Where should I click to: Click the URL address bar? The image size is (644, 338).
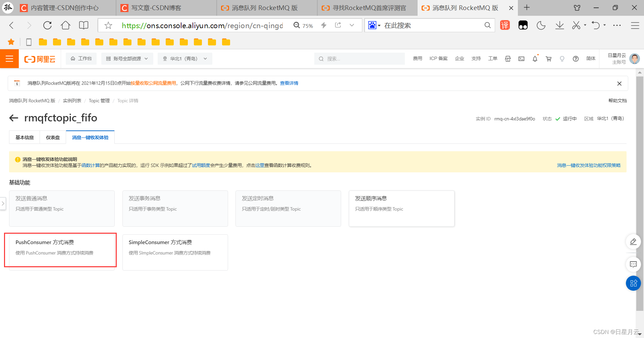click(x=202, y=25)
